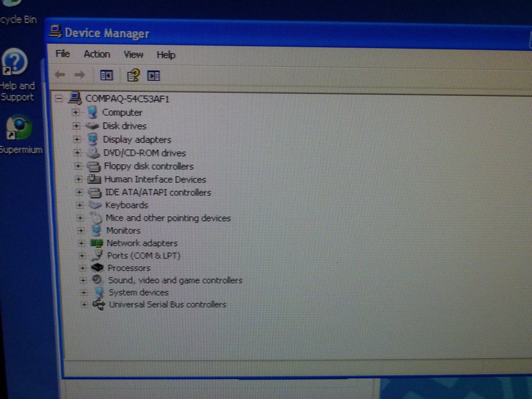Viewport: 532px width, 399px height.
Task: Click the Sound, video and game speaker icon
Action: pyautogui.click(x=98, y=280)
